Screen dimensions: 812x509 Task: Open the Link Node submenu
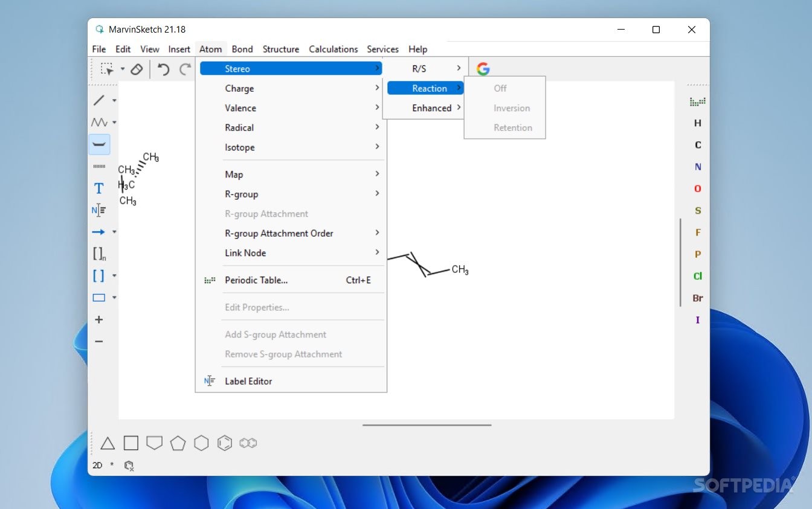click(x=292, y=253)
